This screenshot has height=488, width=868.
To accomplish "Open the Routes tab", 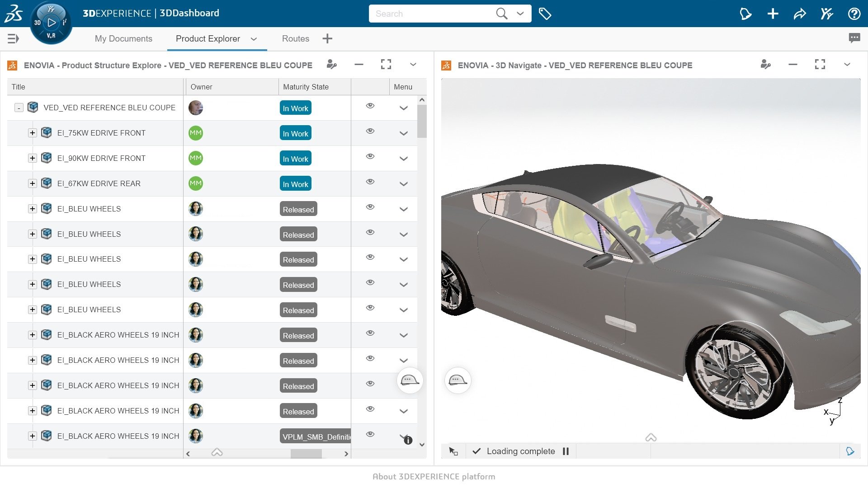I will (295, 39).
